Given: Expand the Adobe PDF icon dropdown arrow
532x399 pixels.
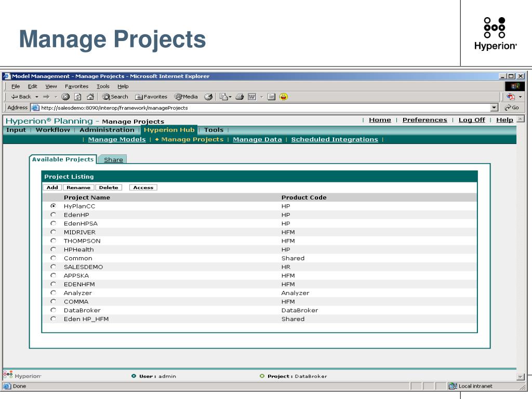Looking at the screenshot, I should tap(520, 97).
